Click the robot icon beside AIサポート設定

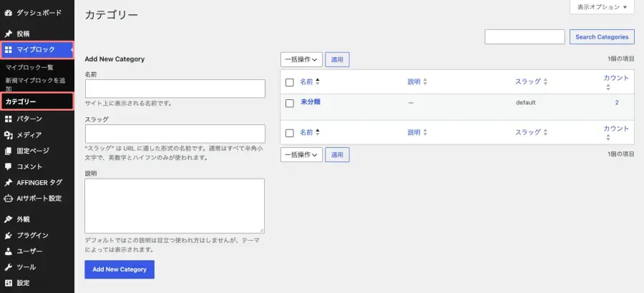8,198
